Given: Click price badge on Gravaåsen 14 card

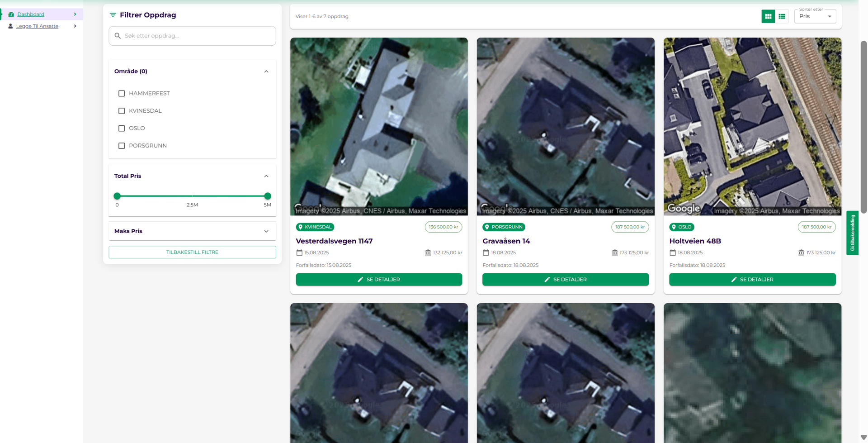Looking at the screenshot, I should click(630, 227).
